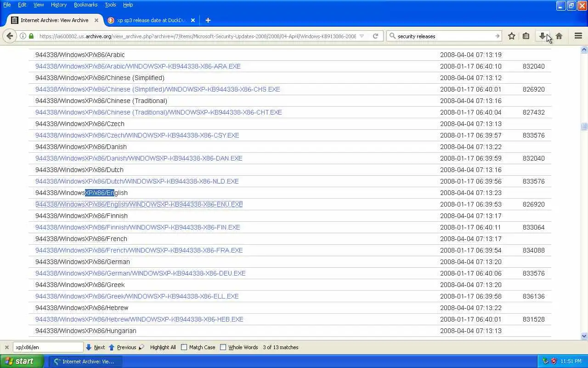Open Hebrew HEB.EXE file link
This screenshot has width=588, height=368.
pos(139,319)
